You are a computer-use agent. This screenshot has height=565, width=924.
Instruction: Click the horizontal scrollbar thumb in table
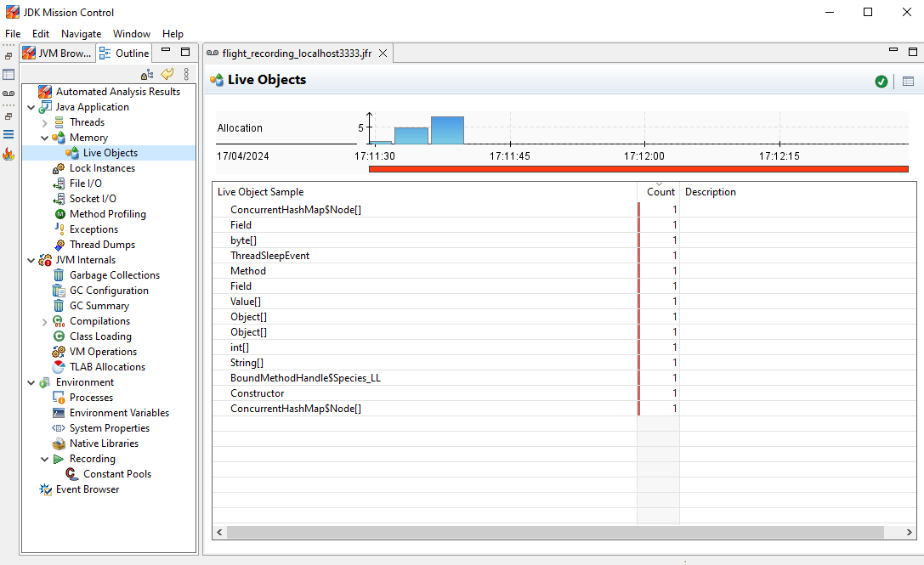pyautogui.click(x=555, y=532)
